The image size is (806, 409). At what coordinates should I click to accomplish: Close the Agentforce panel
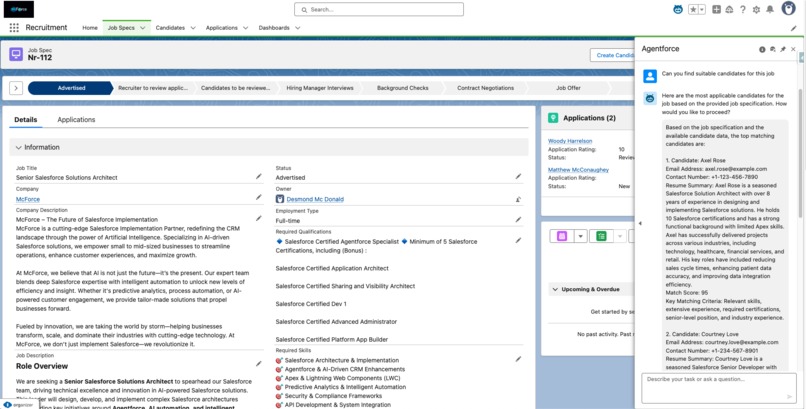(x=793, y=49)
